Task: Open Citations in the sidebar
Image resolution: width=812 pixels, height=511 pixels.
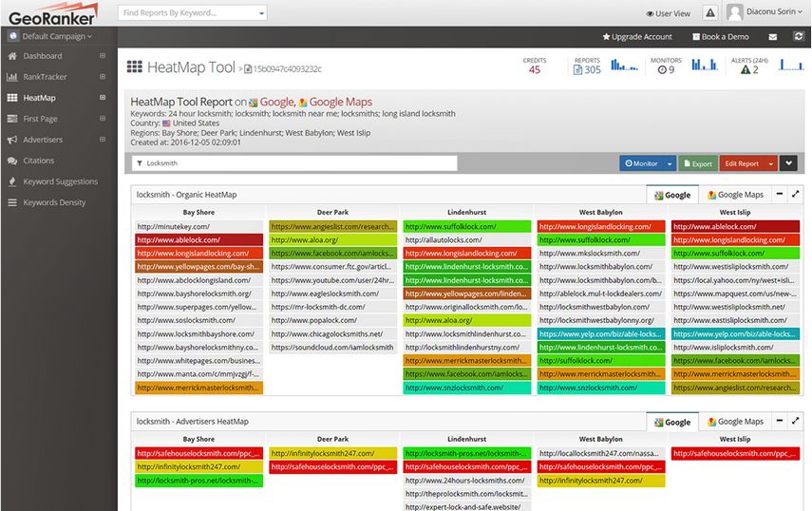Action: pos(38,161)
